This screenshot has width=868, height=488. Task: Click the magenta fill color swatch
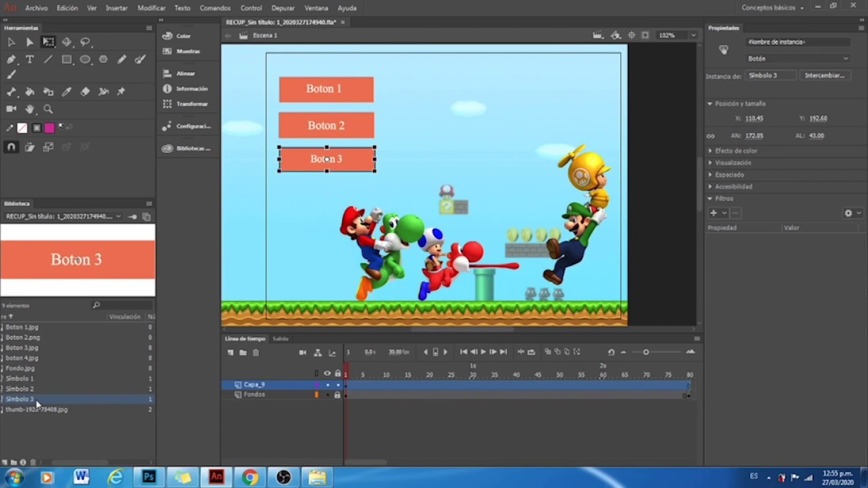(50, 127)
